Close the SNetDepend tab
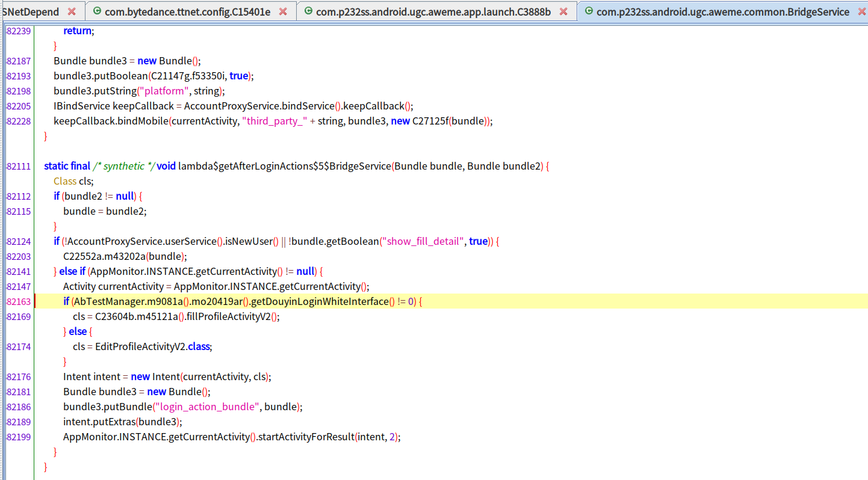 (72, 11)
